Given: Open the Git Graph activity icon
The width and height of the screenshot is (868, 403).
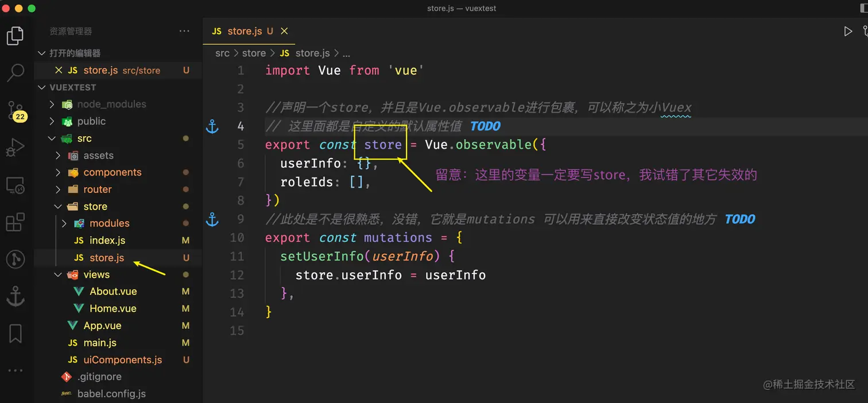Looking at the screenshot, I should (x=15, y=259).
